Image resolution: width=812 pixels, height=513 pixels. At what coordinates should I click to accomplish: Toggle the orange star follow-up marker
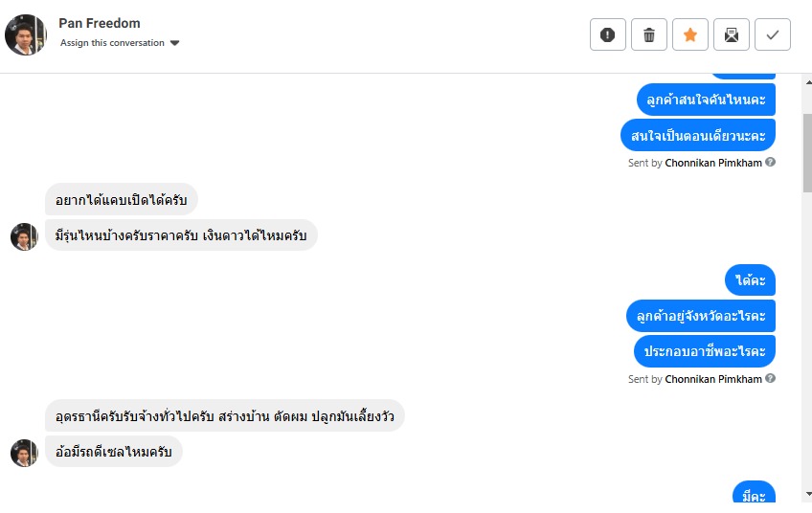[x=690, y=35]
